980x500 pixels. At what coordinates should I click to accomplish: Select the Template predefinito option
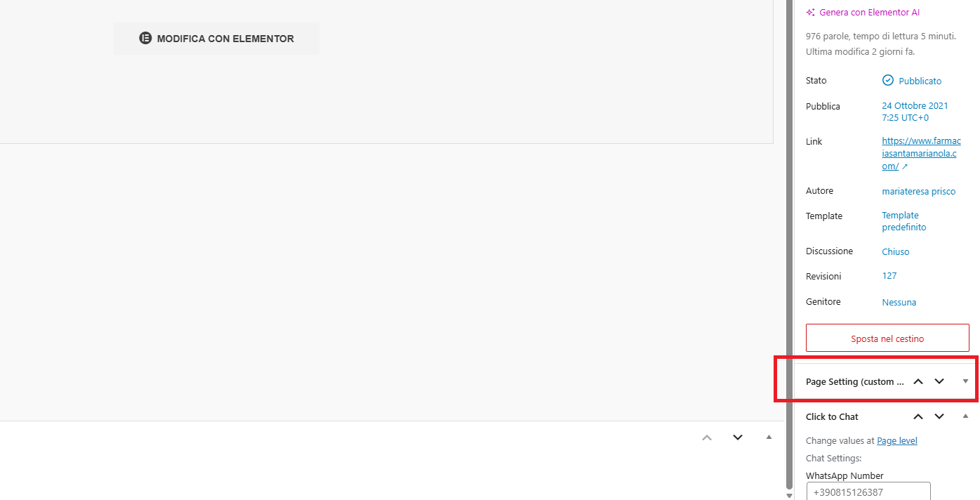coord(904,221)
